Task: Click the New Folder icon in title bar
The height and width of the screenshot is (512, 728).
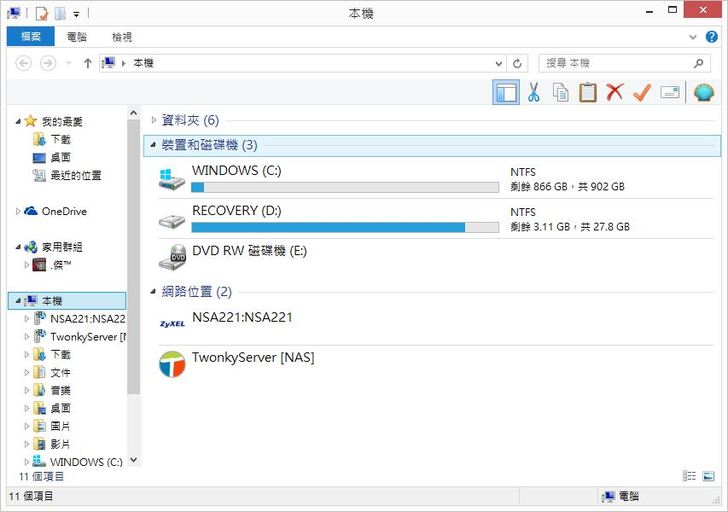Action: (x=60, y=13)
